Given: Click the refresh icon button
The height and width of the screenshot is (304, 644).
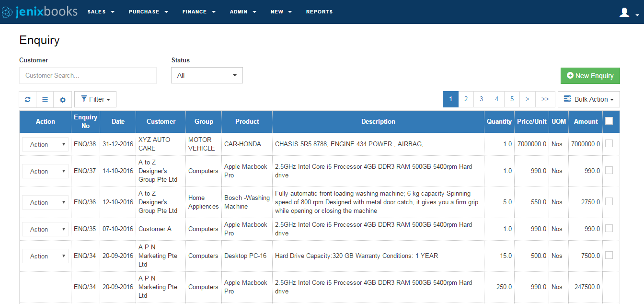Looking at the screenshot, I should click(28, 99).
